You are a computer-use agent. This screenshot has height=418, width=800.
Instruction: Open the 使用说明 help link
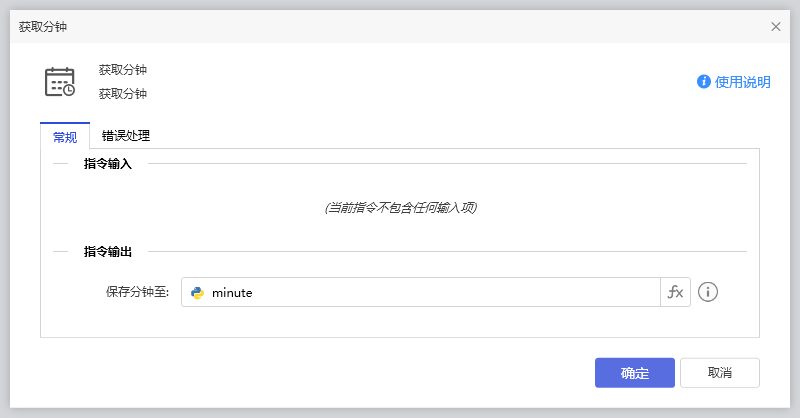pyautogui.click(x=742, y=82)
